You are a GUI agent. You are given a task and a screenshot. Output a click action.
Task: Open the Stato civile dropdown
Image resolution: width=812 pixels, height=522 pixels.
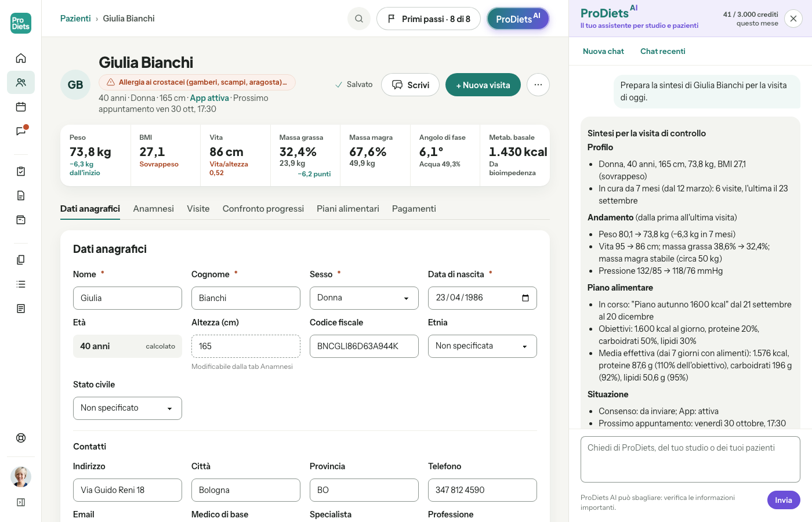point(128,408)
